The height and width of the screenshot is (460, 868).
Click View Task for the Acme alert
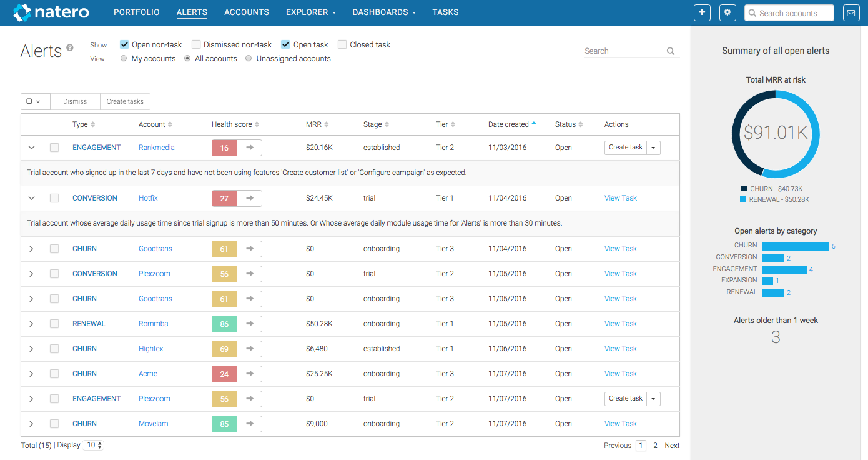point(621,374)
